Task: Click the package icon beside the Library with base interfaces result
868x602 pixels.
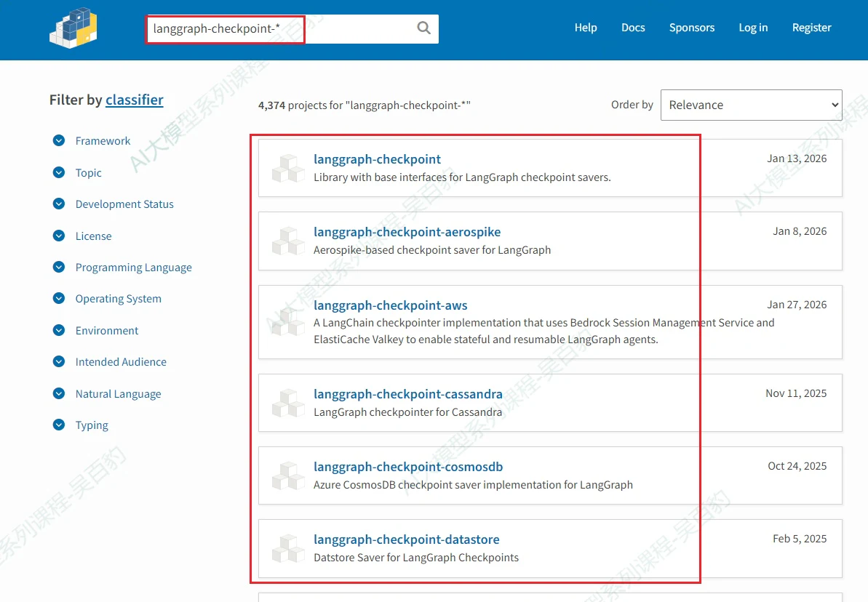Action: click(x=288, y=168)
